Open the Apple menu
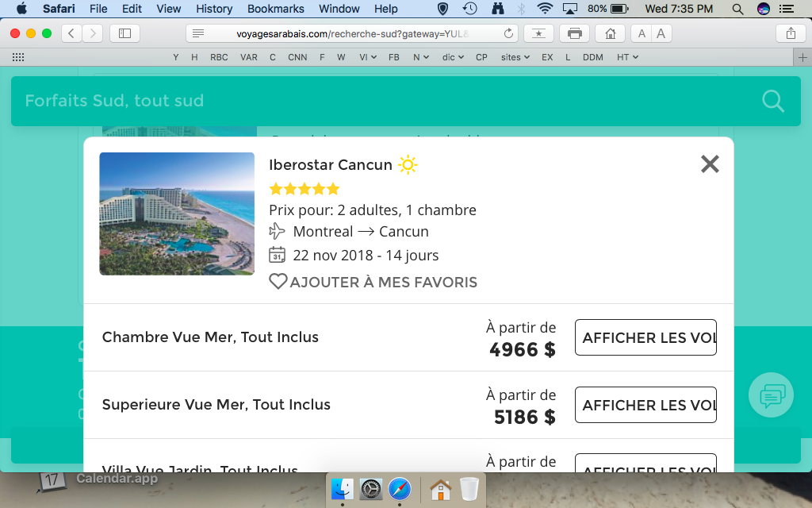Viewport: 812px width, 508px height. click(21, 9)
